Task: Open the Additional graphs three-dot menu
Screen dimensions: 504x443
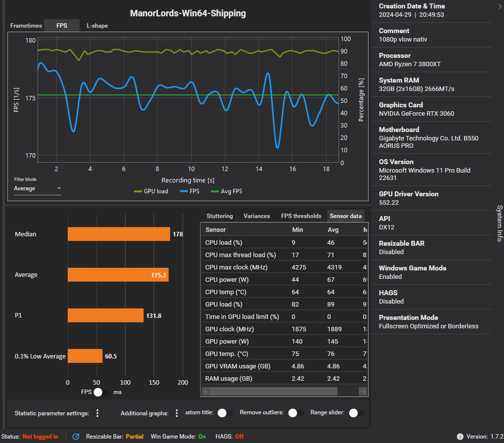Action: pos(177,413)
